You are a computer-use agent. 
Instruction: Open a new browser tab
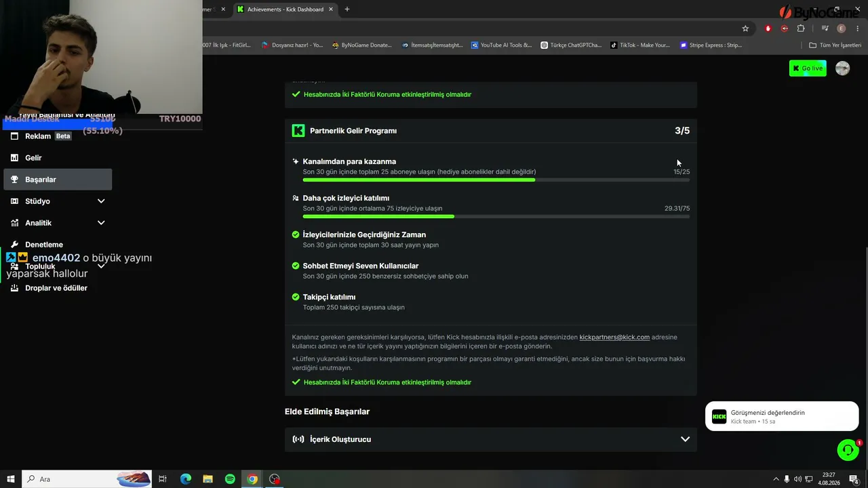(x=347, y=9)
